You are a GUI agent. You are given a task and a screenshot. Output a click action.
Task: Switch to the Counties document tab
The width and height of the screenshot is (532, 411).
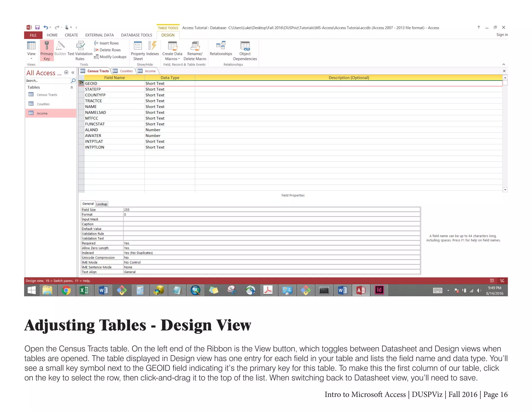[123, 71]
